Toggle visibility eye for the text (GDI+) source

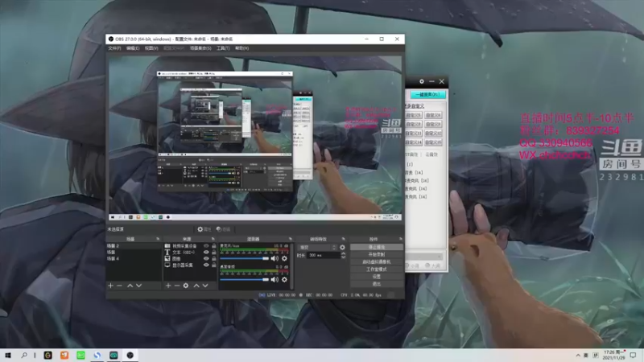206,252
